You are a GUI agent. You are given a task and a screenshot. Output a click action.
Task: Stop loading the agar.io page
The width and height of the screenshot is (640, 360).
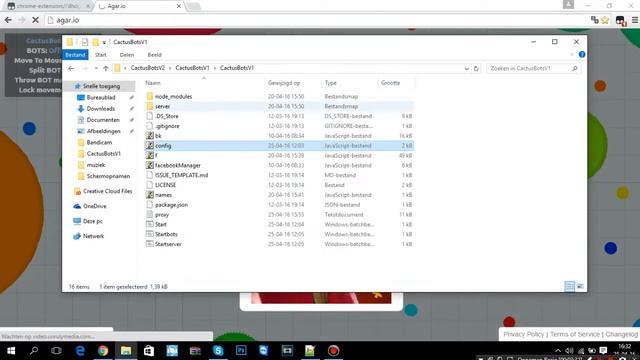(x=36, y=20)
